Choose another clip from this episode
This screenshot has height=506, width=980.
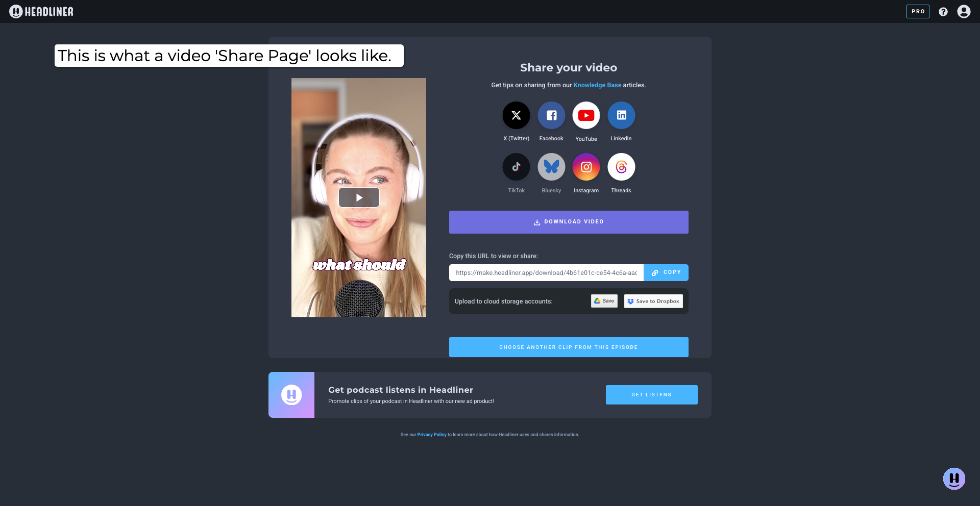[569, 347]
